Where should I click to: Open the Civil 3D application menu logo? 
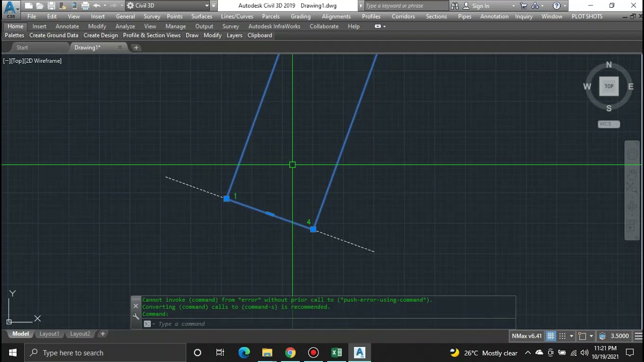[10, 9]
